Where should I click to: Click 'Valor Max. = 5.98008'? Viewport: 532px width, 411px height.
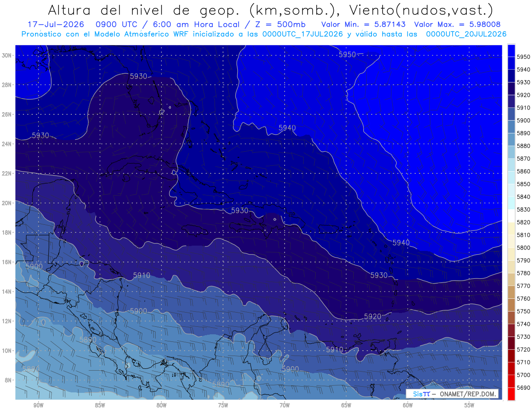tap(457, 24)
